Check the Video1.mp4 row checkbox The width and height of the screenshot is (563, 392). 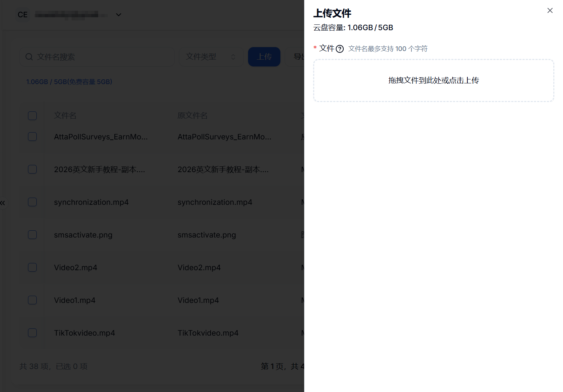(x=32, y=300)
